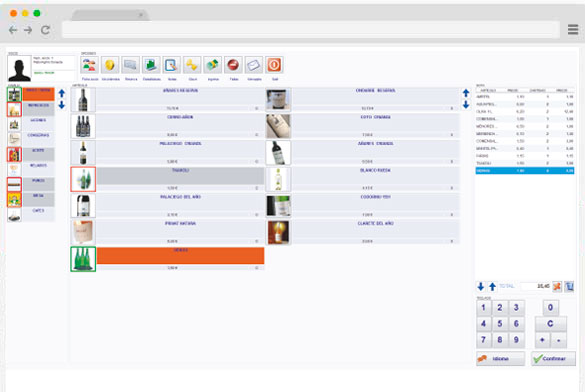585x392 pixels.
Task: Click the minus quantity key
Action: point(559,340)
